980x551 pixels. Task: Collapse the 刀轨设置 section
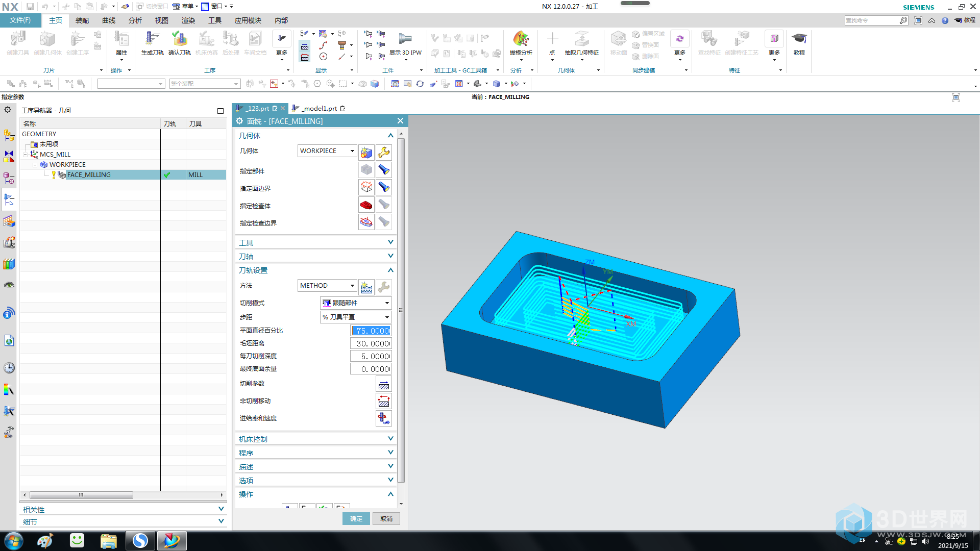(315, 270)
